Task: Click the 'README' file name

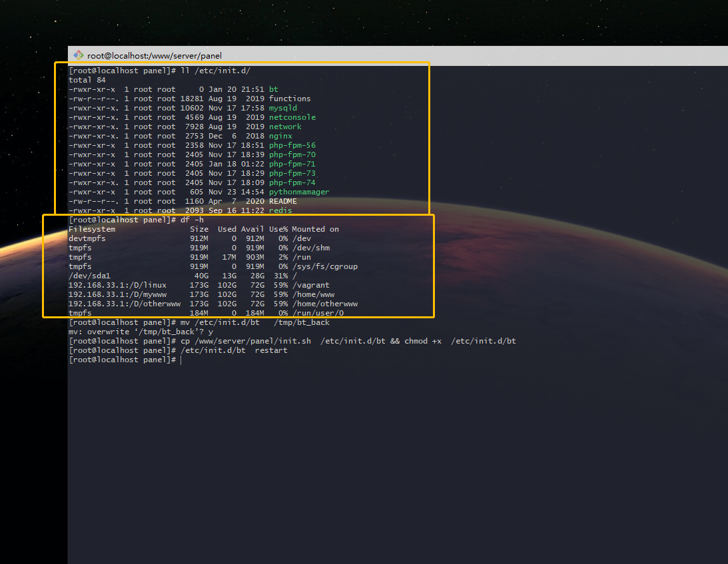Action: point(283,201)
